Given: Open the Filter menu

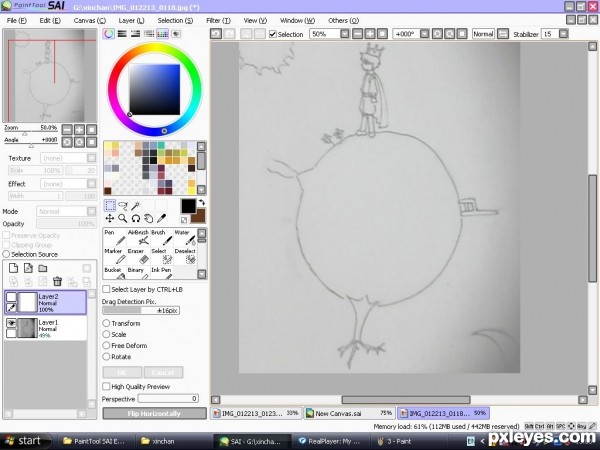Looking at the screenshot, I should pyautogui.click(x=218, y=20).
